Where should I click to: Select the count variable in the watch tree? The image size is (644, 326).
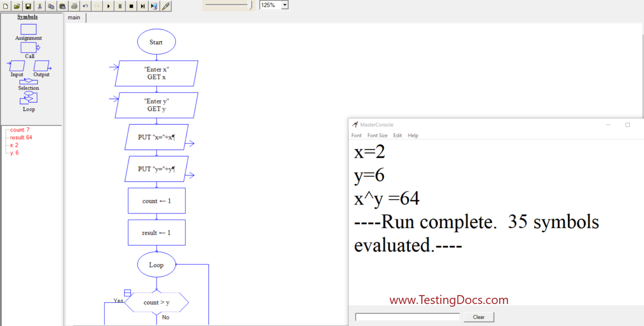coord(20,130)
